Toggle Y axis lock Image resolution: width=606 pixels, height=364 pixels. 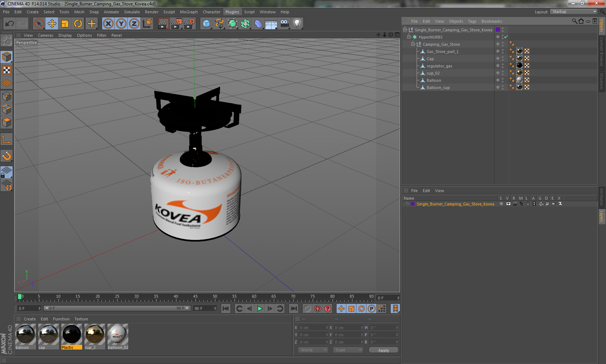pos(121,24)
